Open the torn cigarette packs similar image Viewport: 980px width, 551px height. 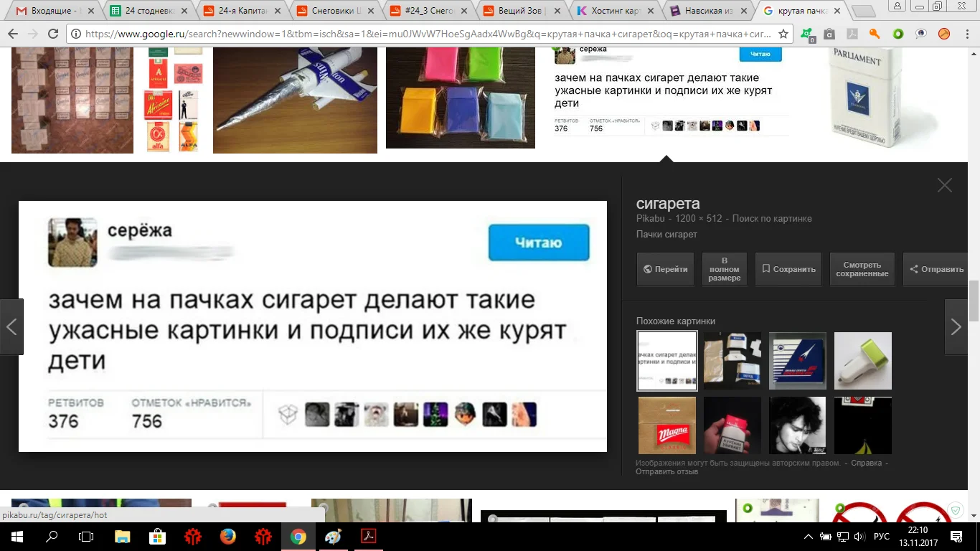(732, 361)
